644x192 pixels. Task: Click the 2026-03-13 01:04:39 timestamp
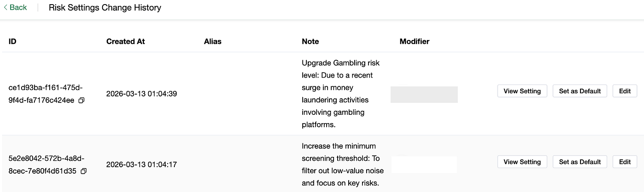point(142,94)
